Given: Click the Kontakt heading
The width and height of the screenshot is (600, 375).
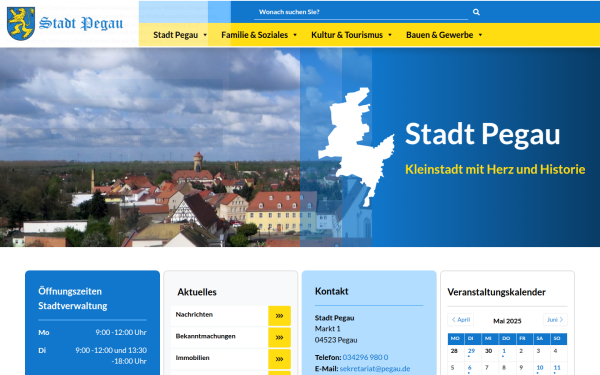Looking at the screenshot, I should tap(331, 291).
